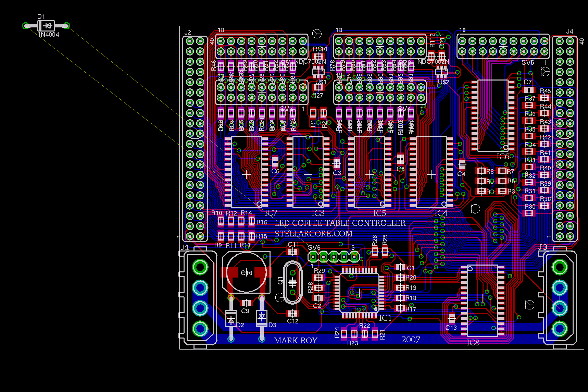Click the J1 connector label
Screen dimensions: 588x392
click(x=185, y=247)
